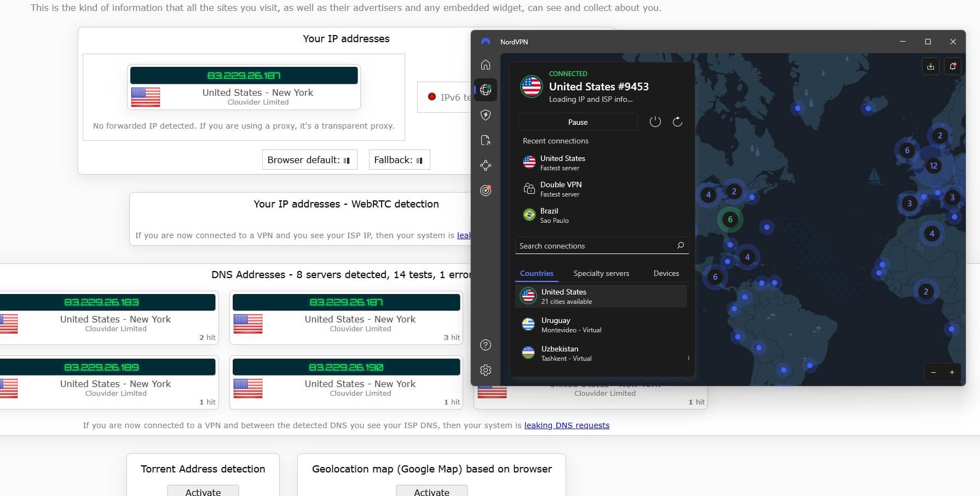Activate Torrent Address detection
The image size is (980, 496).
pos(203,491)
